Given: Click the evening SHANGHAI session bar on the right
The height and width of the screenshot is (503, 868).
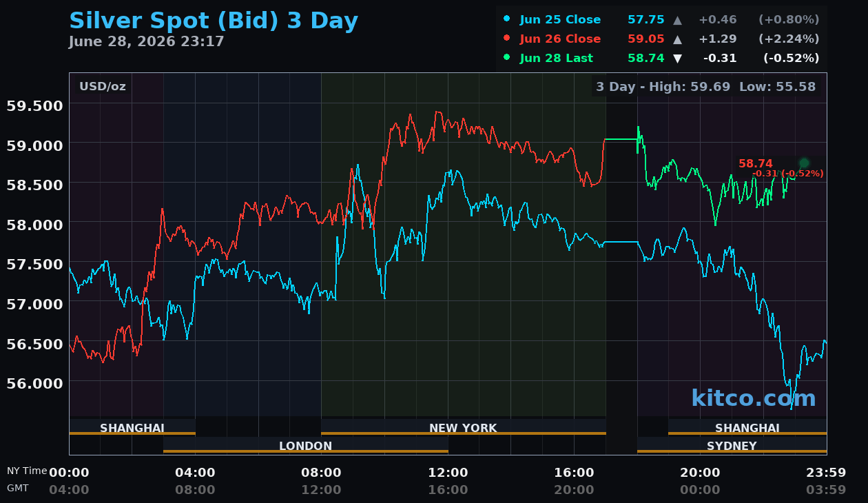Looking at the screenshot, I should tap(747, 427).
